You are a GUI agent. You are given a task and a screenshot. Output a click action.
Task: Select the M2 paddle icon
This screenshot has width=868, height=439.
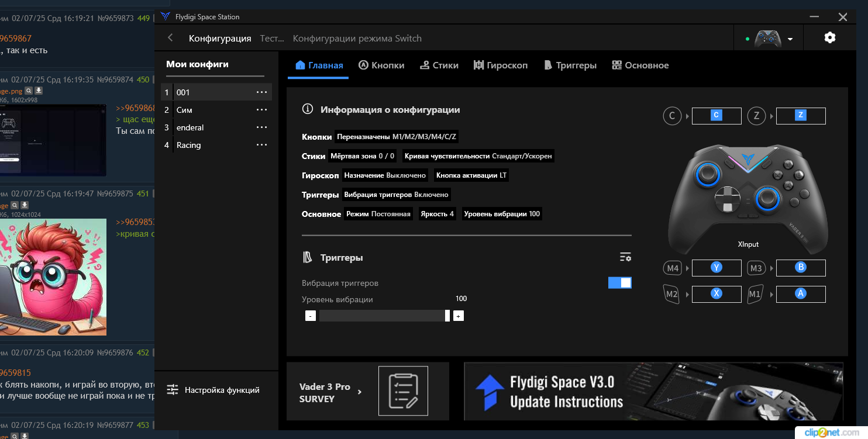click(672, 294)
